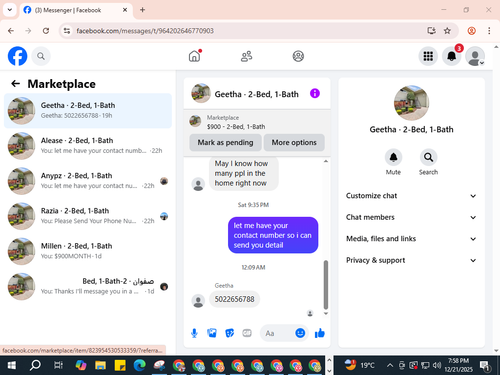Open Geetha 2-Bed, 1-Bath conversation
Viewport: 500px width, 375px height.
(88, 111)
